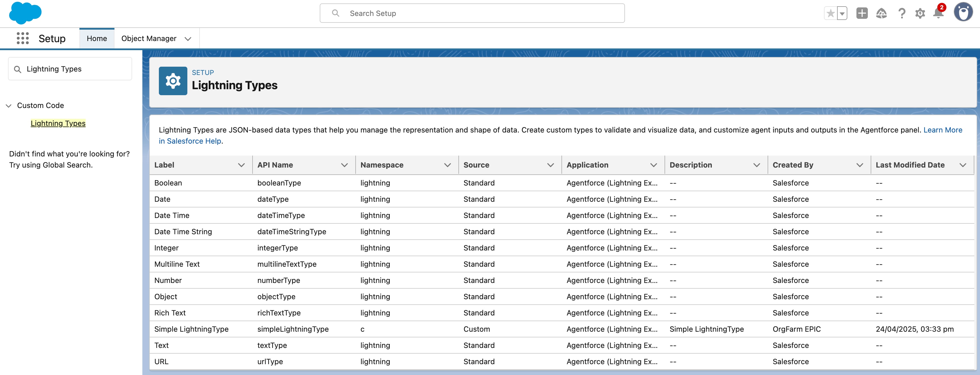Open the Description column menu chevron
Image resolution: width=980 pixels, height=375 pixels.
pos(757,165)
